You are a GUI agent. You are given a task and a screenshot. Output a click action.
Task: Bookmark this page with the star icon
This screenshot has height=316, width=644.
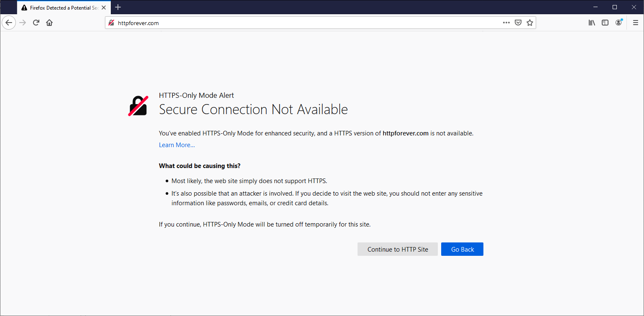coord(529,23)
